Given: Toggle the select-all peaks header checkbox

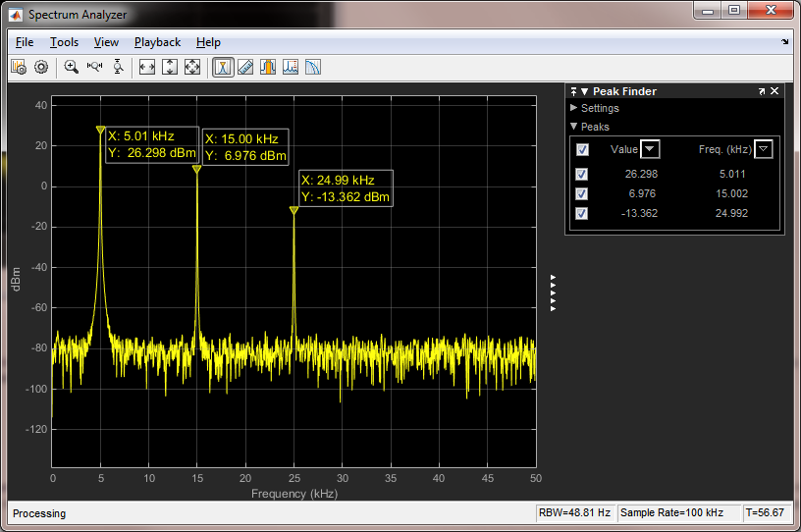Looking at the screenshot, I should (582, 149).
